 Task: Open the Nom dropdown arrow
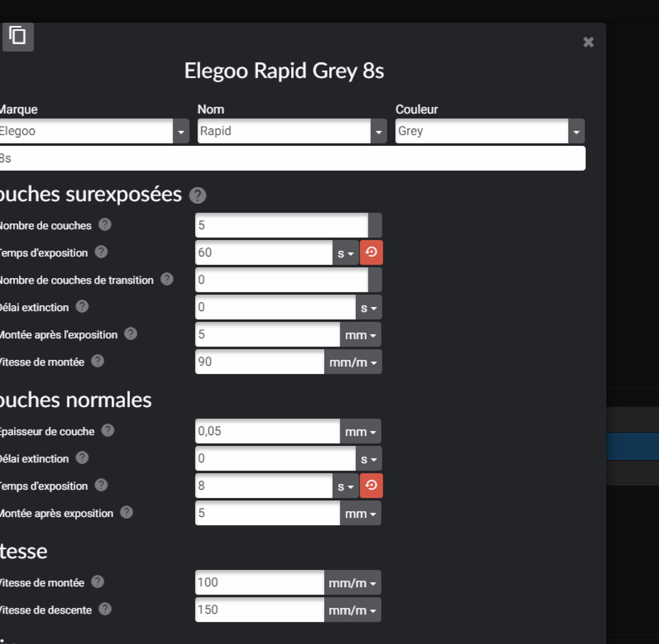point(379,131)
